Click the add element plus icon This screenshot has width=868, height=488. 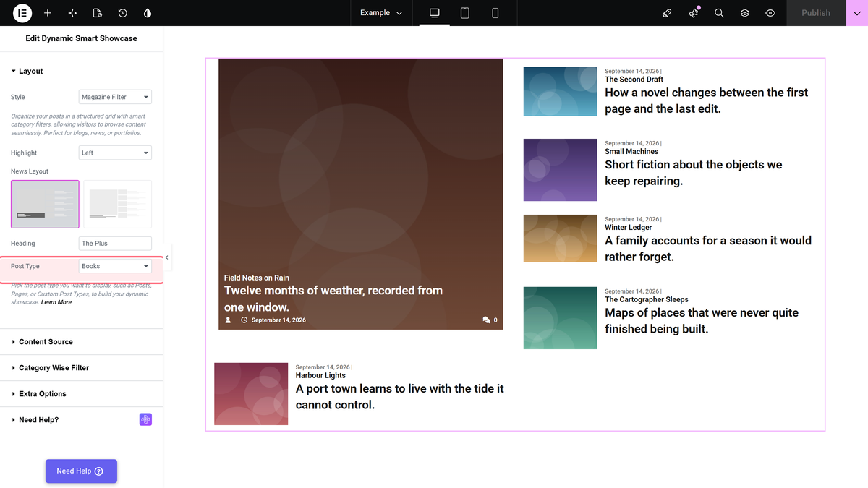48,13
